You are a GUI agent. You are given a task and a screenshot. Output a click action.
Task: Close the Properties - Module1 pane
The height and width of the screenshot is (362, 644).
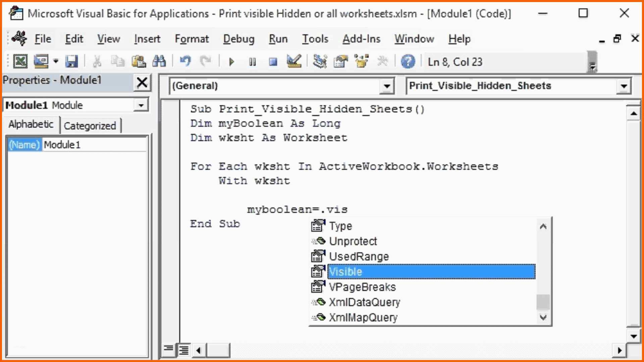tap(142, 82)
